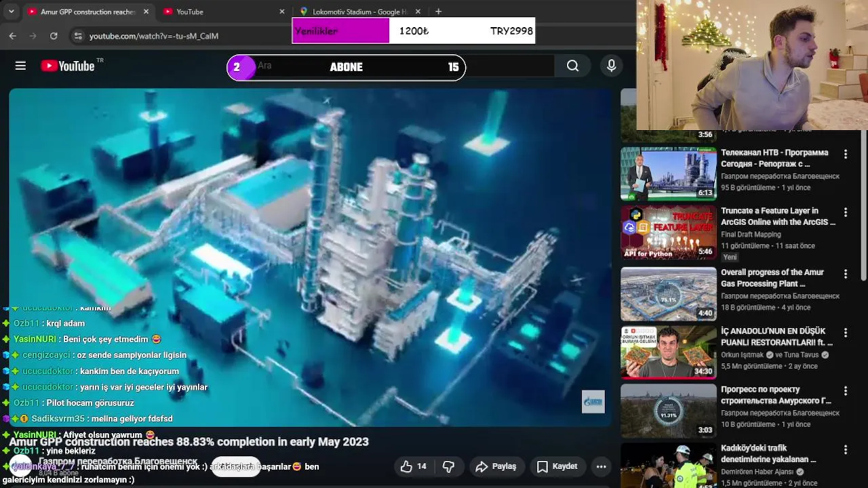Screen dimensions: 868x488
Task: Open options for İç Anadolu'nun restoranları video
Action: click(x=845, y=333)
